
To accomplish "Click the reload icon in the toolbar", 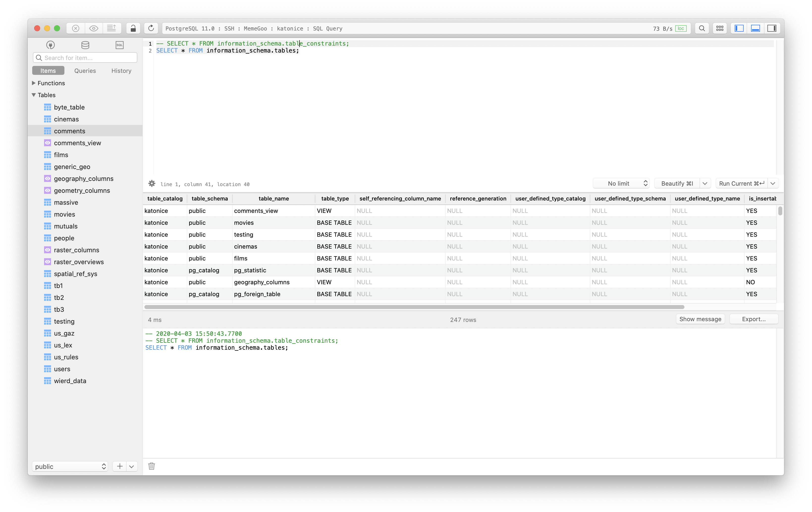I will click(151, 28).
